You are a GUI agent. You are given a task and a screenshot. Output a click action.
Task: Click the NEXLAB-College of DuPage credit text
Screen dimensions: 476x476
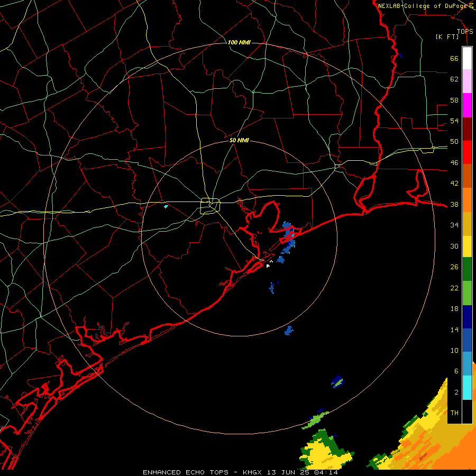423,6
